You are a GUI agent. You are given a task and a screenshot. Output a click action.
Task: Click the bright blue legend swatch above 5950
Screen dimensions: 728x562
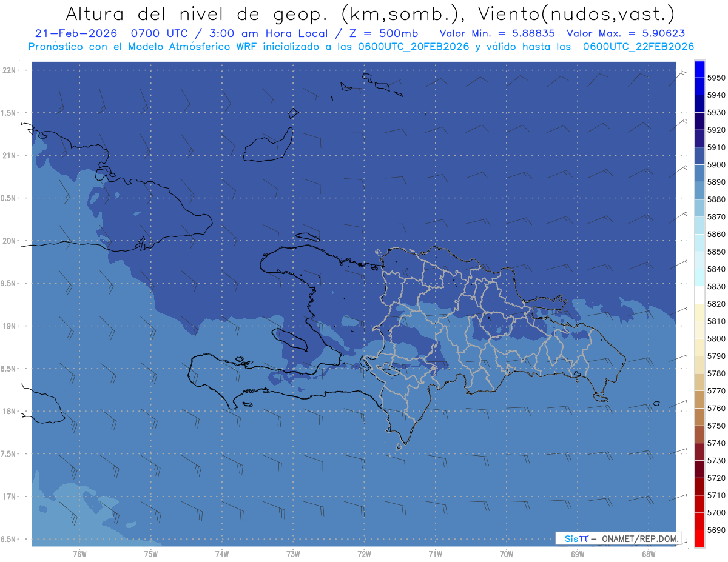click(x=699, y=69)
